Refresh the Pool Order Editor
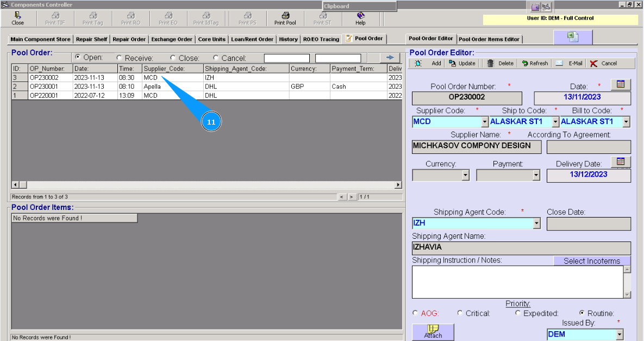This screenshot has height=341, width=644. pyautogui.click(x=535, y=63)
